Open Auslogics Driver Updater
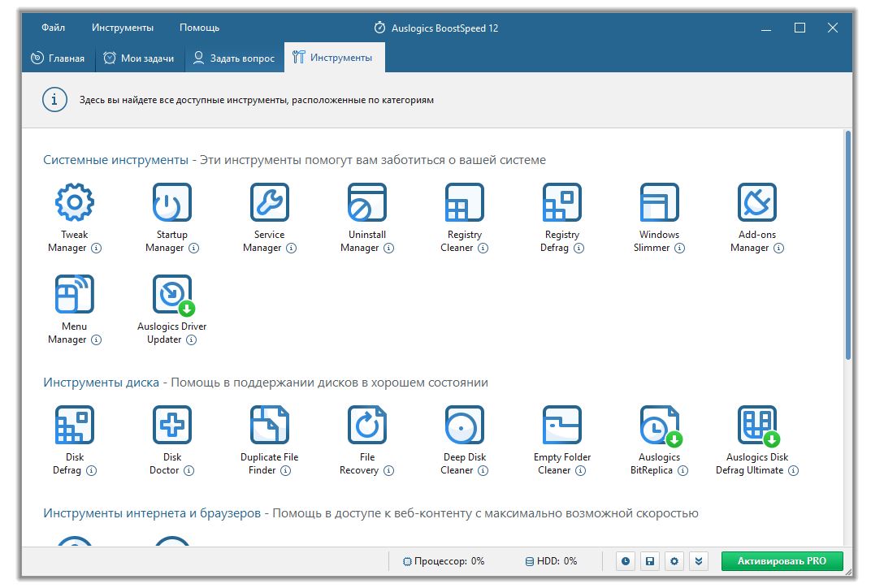Viewport: 871px width, 588px height. 172,294
